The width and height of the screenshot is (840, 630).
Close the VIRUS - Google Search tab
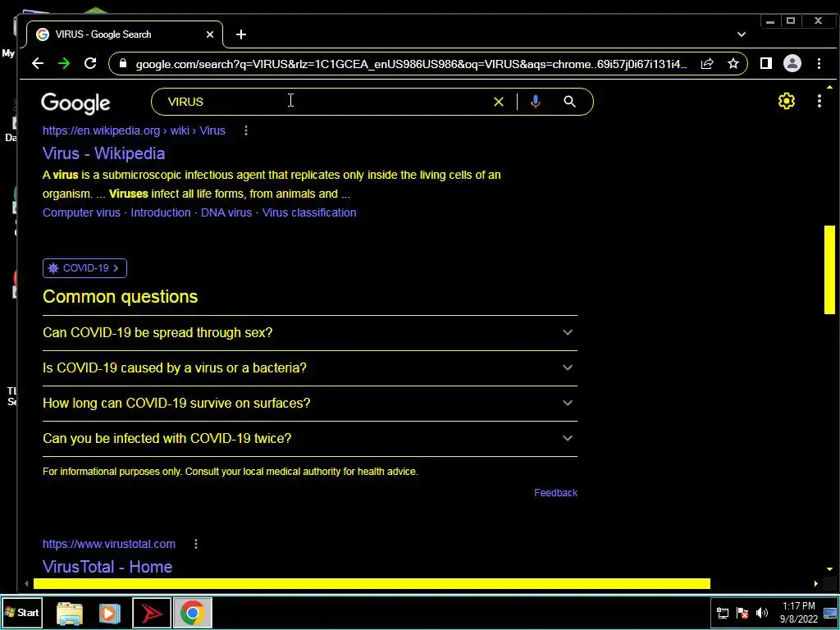pos(210,34)
